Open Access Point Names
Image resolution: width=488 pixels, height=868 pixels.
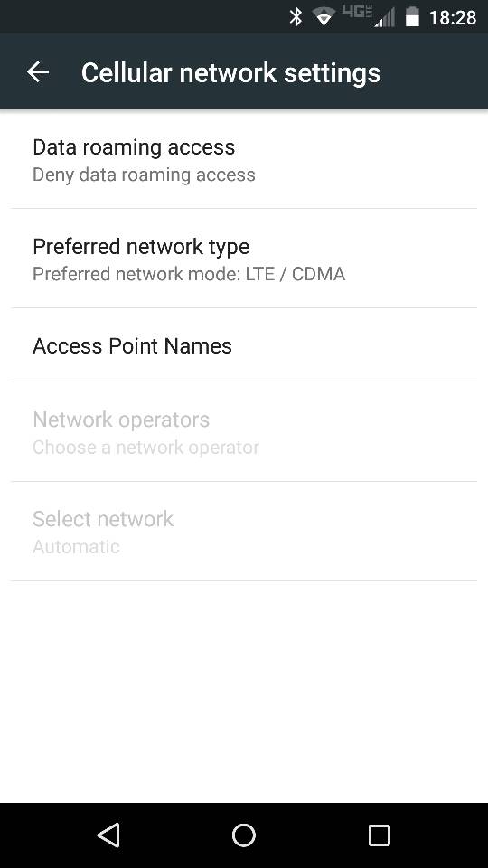244,345
